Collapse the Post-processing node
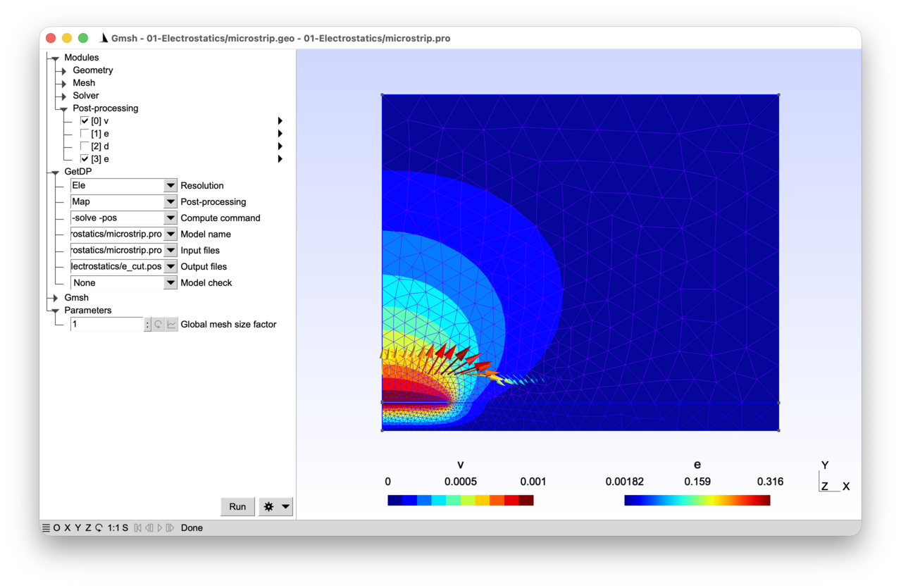 pyautogui.click(x=63, y=109)
